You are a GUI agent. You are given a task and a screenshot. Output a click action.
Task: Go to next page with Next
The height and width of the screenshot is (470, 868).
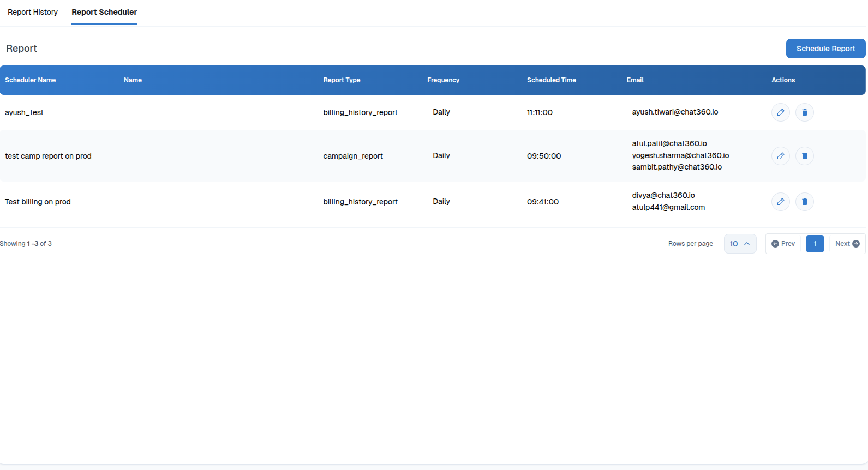847,244
